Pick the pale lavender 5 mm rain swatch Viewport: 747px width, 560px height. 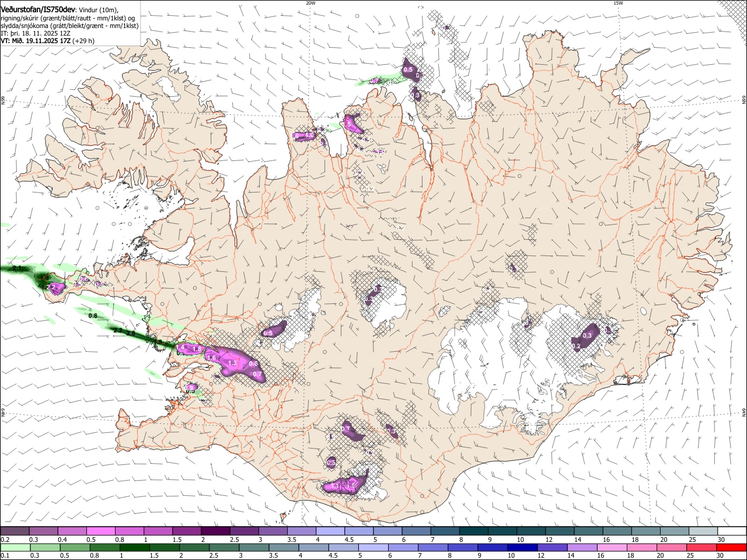(x=373, y=548)
